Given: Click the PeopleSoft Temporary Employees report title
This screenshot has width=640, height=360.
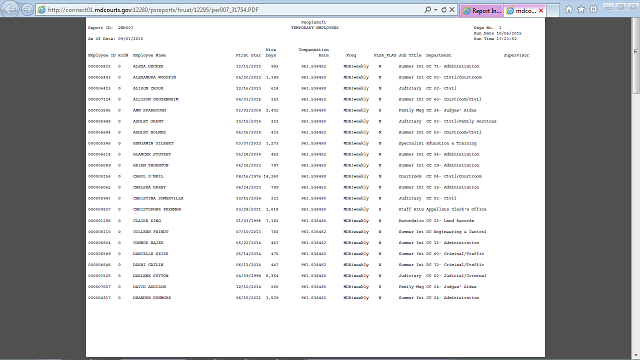Looking at the screenshot, I should (314, 25).
